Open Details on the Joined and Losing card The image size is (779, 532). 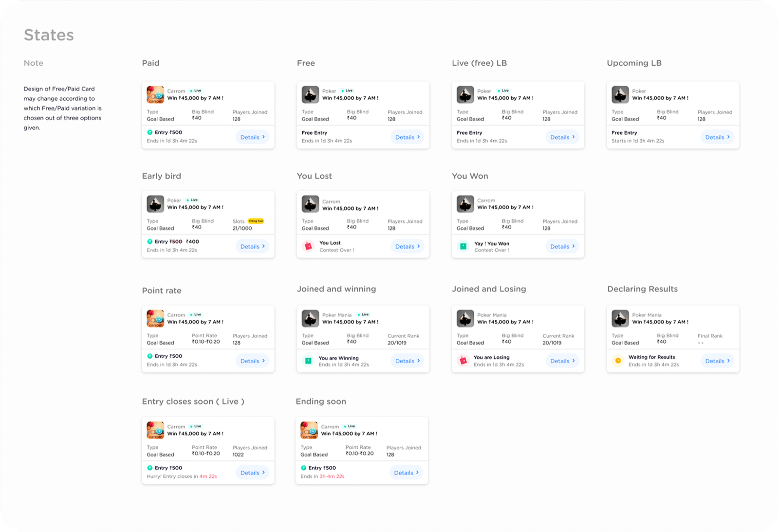pyautogui.click(x=562, y=361)
